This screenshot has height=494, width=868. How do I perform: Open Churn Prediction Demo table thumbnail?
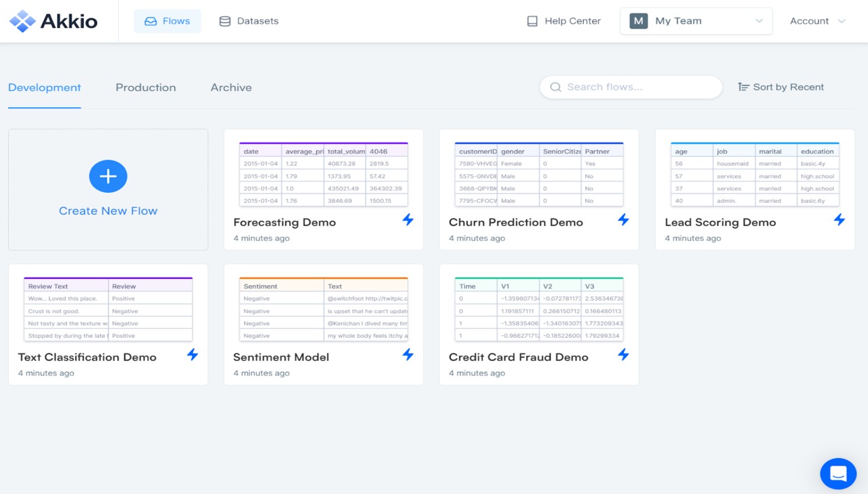(x=539, y=175)
